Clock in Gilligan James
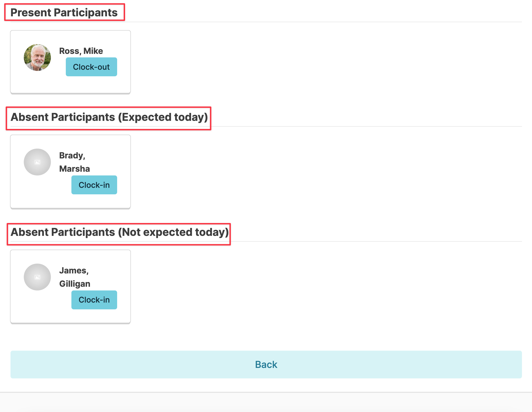 94,300
